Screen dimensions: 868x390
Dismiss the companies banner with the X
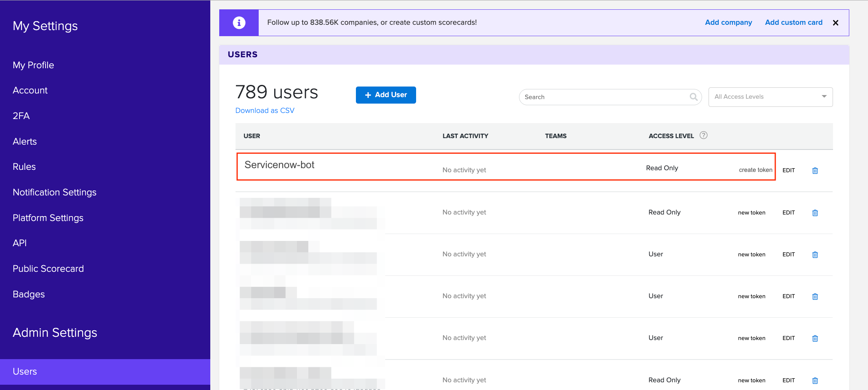pos(835,23)
